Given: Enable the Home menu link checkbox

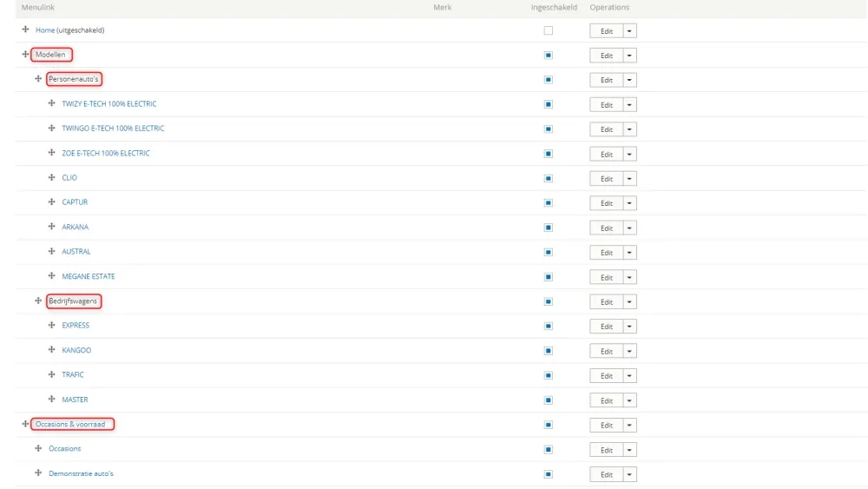Looking at the screenshot, I should click(548, 30).
